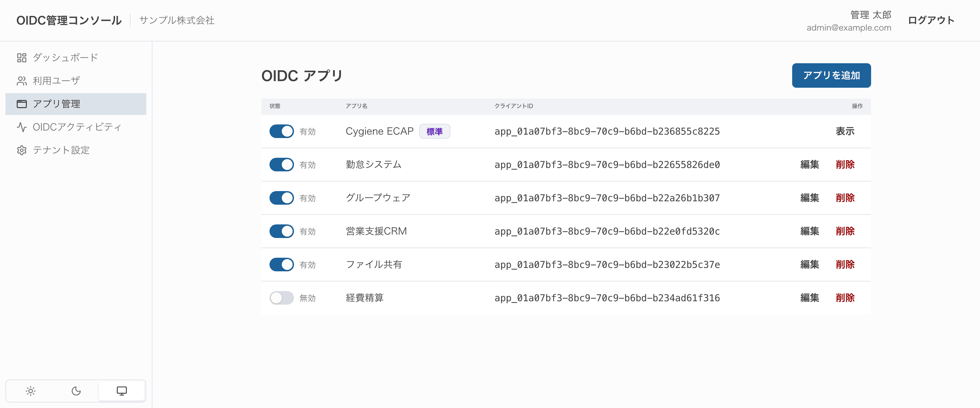Click admin@example.com in the header
The height and width of the screenshot is (408, 980).
849,28
